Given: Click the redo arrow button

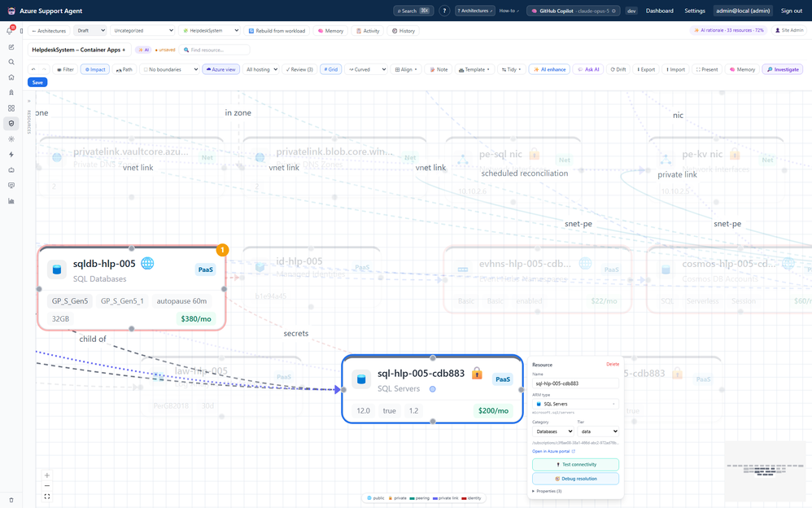Looking at the screenshot, I should pyautogui.click(x=44, y=69).
